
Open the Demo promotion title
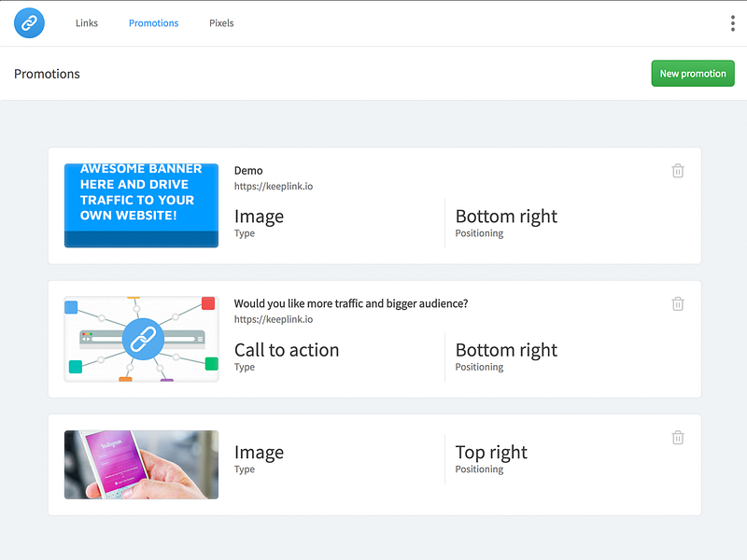[248, 171]
